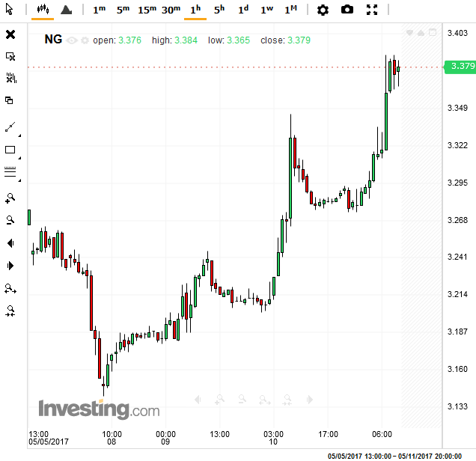Select the 15m timeframe

(x=147, y=10)
